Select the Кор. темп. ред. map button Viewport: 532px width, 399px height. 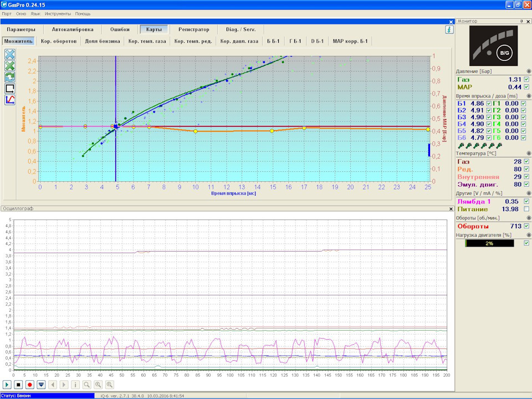[193, 42]
